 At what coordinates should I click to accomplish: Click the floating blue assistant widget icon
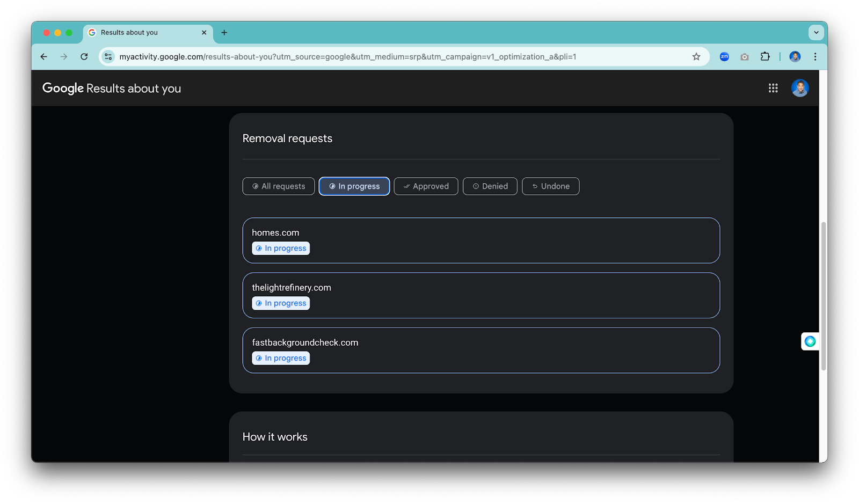tap(810, 341)
